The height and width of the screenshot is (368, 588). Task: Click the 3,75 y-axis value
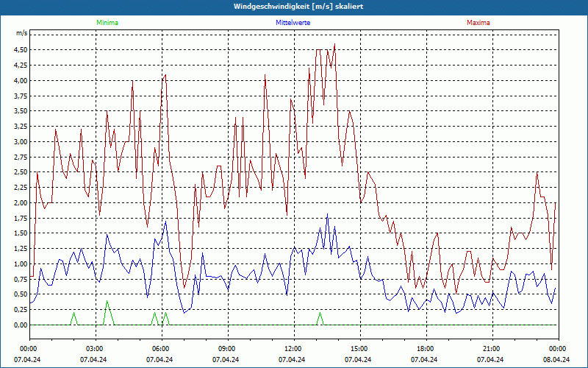(21, 96)
